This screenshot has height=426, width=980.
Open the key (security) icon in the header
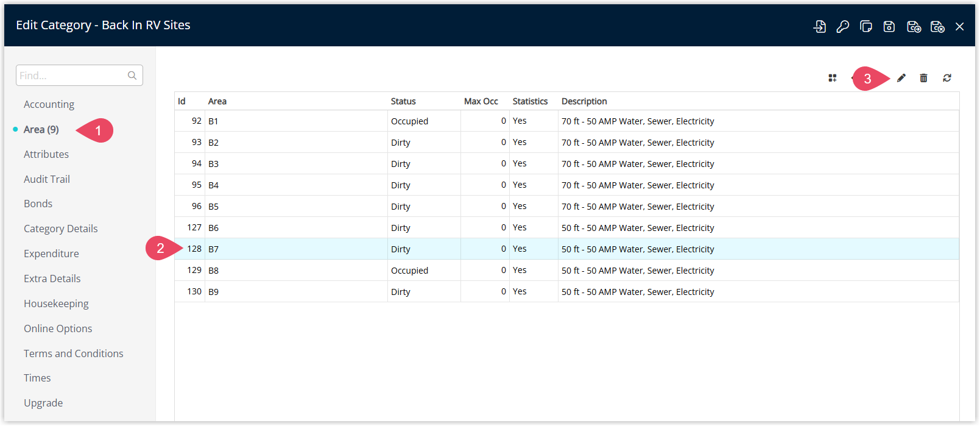coord(843,26)
